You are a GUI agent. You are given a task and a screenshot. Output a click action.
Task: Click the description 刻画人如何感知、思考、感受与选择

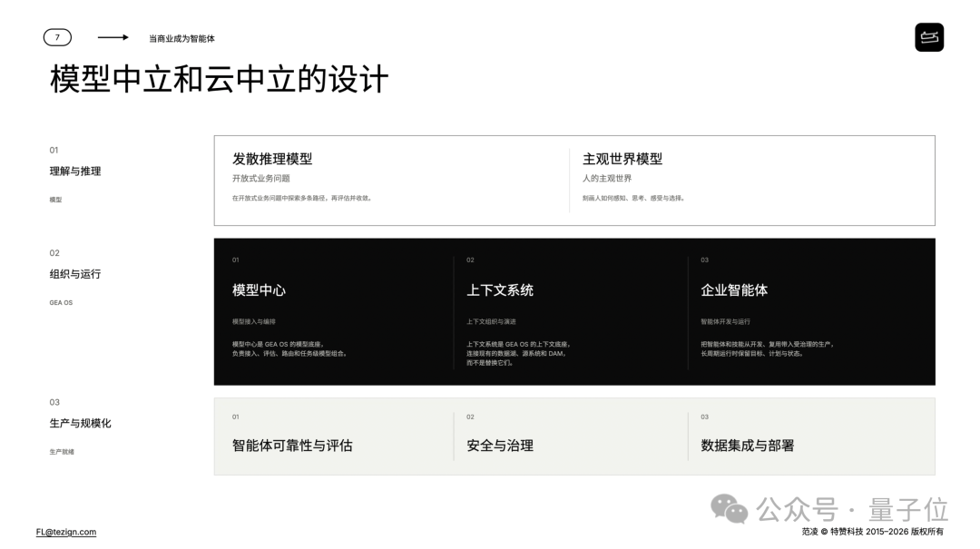pos(633,198)
